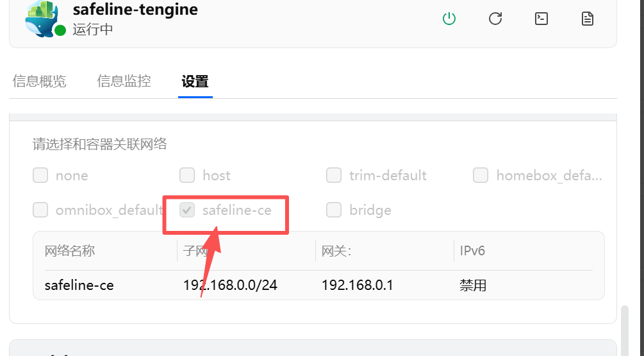Uncheck the safeline-ce network checkbox

pyautogui.click(x=187, y=210)
